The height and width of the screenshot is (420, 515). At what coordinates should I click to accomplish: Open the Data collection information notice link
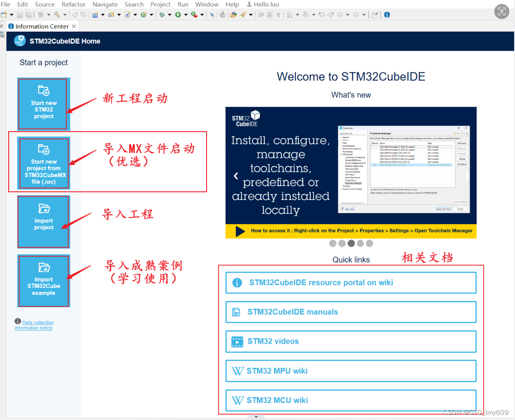[34, 325]
